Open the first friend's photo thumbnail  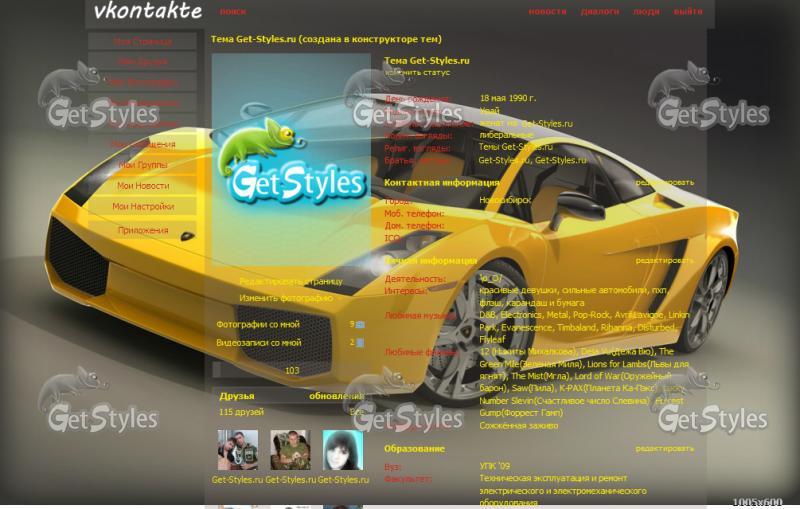[x=238, y=450]
